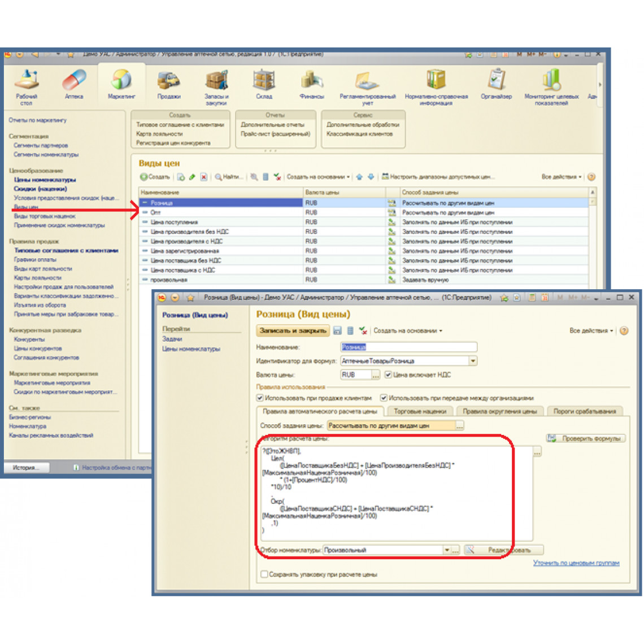Click the copy-item icon in Виды цен toolbar

pyautogui.click(x=181, y=177)
